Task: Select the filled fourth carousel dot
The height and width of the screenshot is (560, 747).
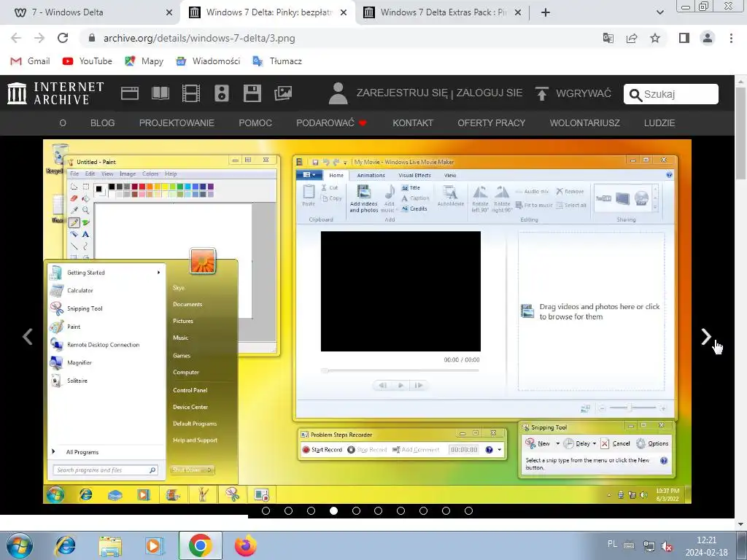Action: pos(333,511)
